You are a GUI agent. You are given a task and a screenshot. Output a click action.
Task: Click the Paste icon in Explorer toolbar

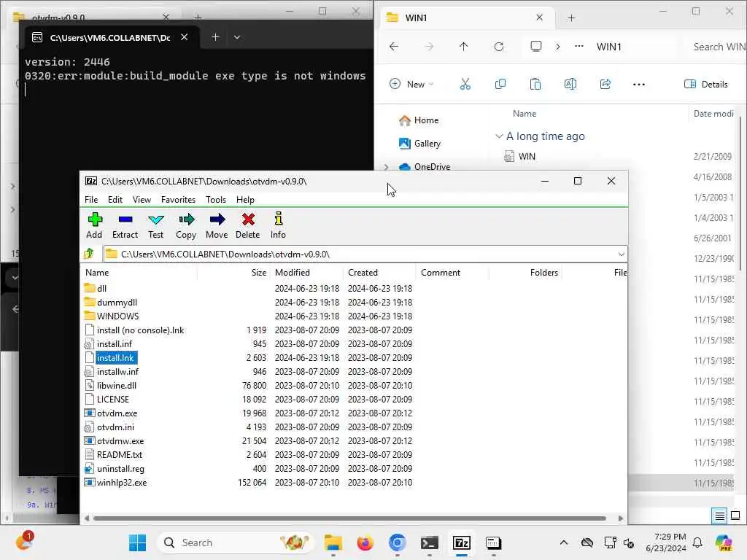click(x=535, y=85)
